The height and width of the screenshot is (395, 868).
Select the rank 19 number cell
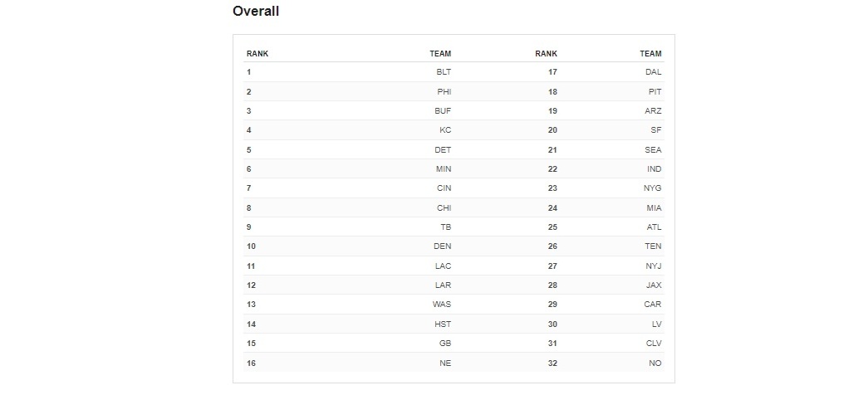552,111
